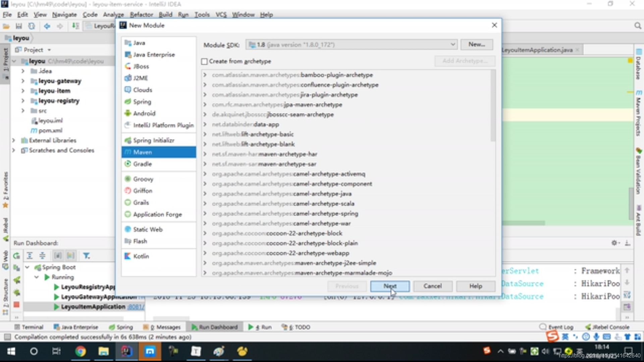Select LeyouItemApplication in Run Dashboard
Viewport: 644px width, 362px height.
coord(93,307)
